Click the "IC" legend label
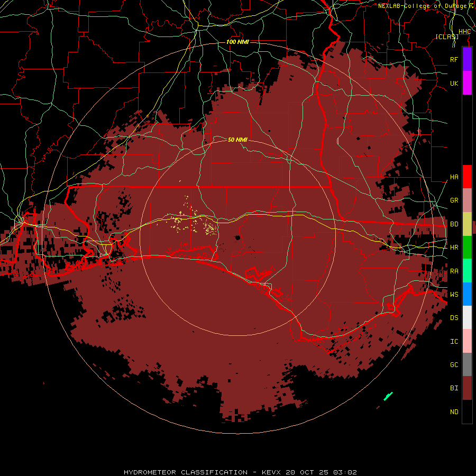 coord(454,342)
